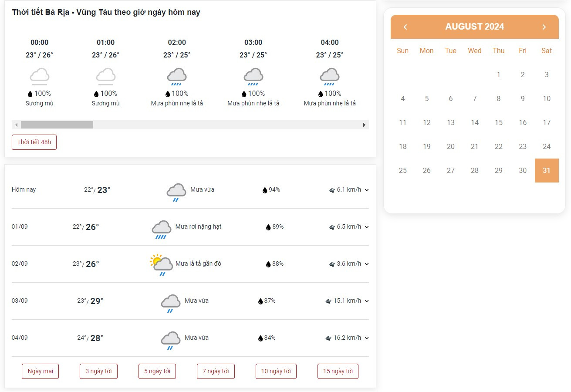Click the wind icon beside 16.2 km/h
The height and width of the screenshot is (392, 571).
pos(328,338)
